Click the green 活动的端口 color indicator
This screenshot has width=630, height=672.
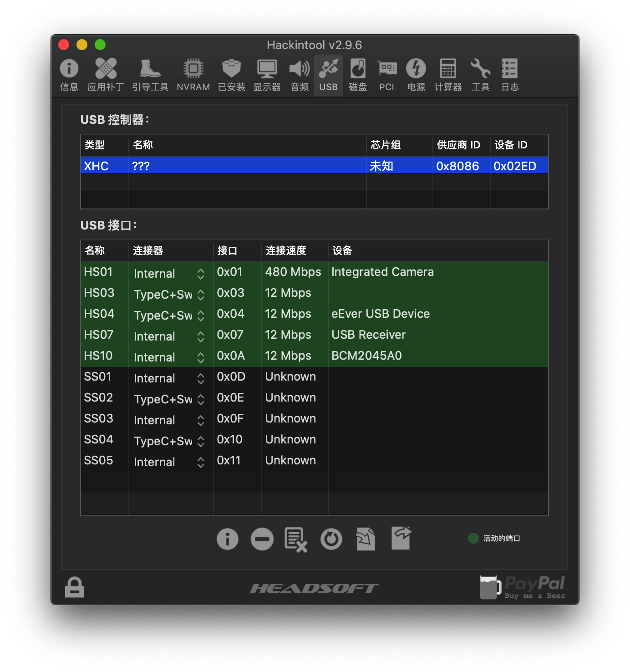pyautogui.click(x=473, y=538)
